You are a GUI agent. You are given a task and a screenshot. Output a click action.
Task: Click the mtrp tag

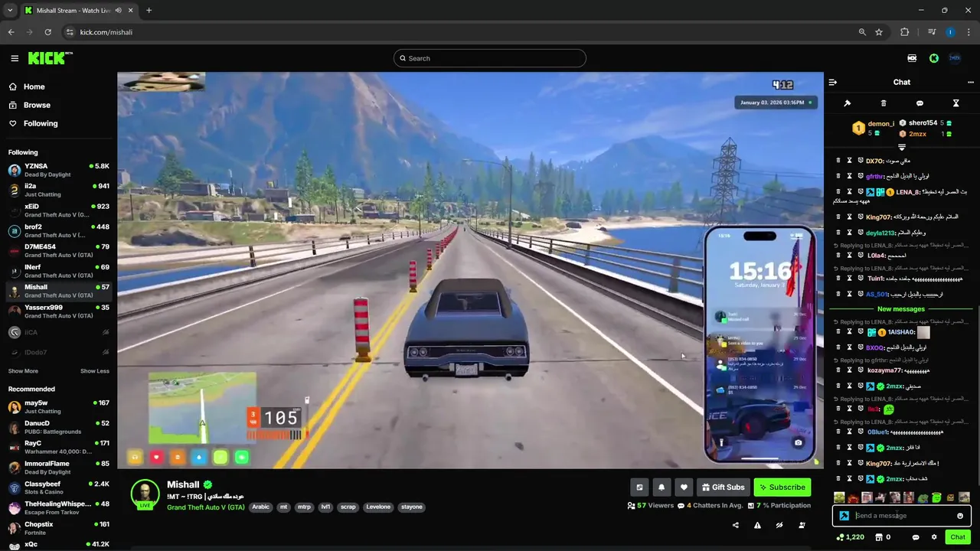click(305, 507)
